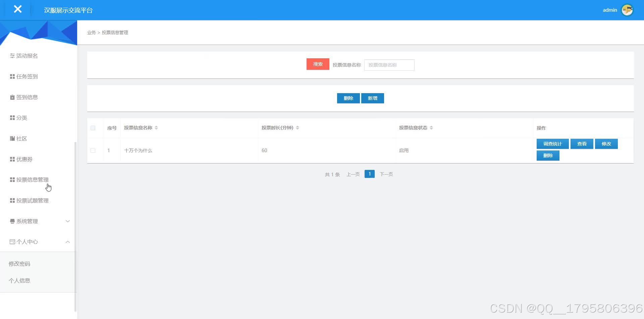
Task: Click 调查统计 for 十万个为什么
Action: point(552,144)
